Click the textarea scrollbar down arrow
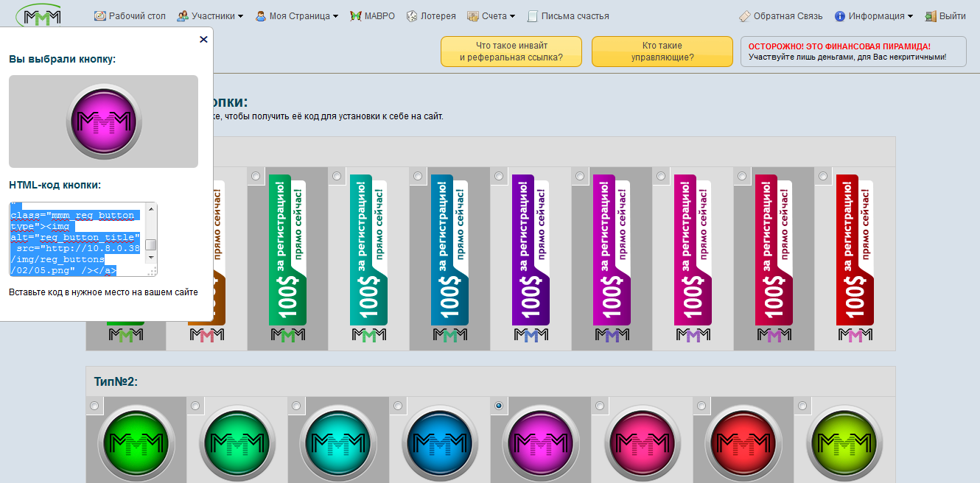The image size is (980, 483). 151,258
